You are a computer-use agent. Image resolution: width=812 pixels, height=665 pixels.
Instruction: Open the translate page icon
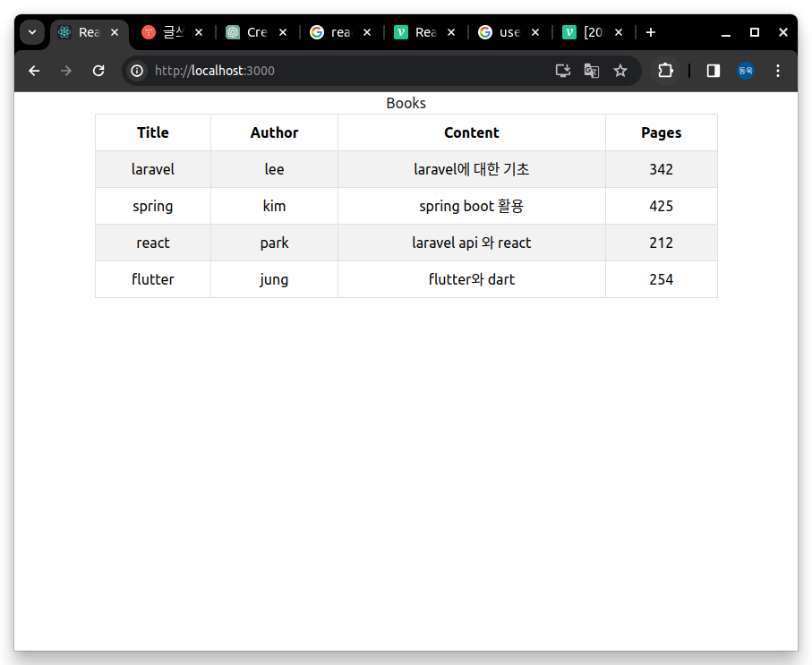tap(592, 71)
